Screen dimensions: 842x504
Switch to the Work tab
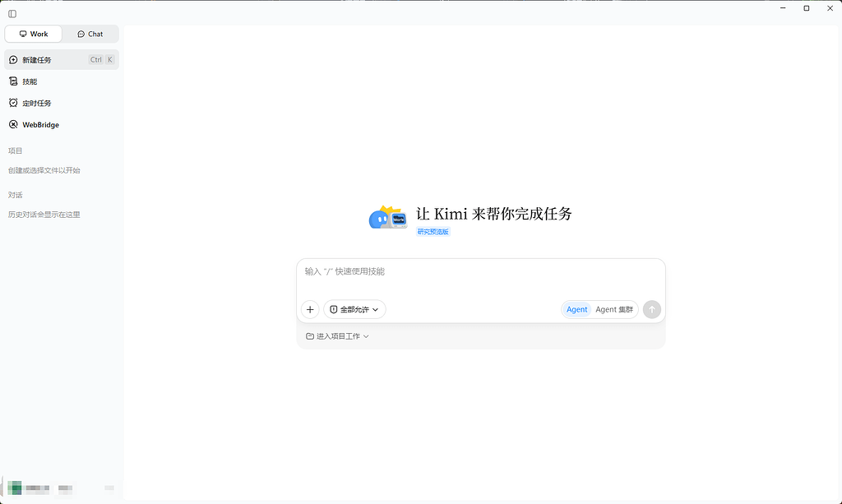coord(33,34)
